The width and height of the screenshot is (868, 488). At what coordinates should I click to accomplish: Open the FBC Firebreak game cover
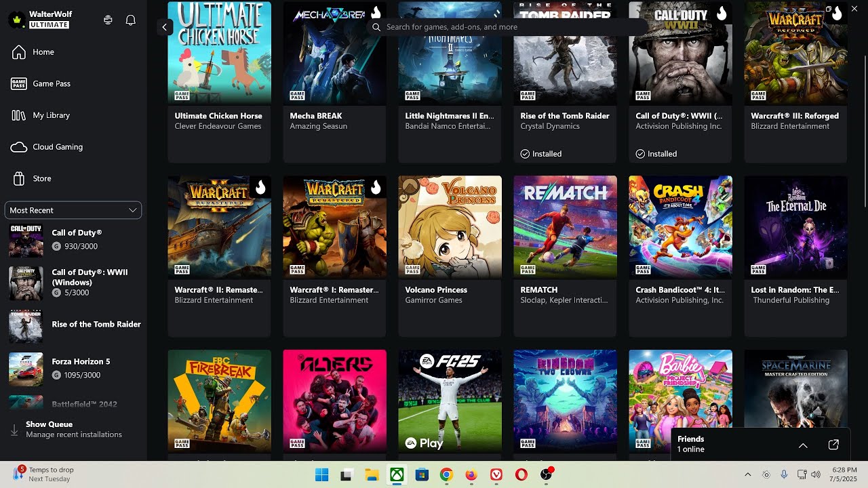(219, 401)
